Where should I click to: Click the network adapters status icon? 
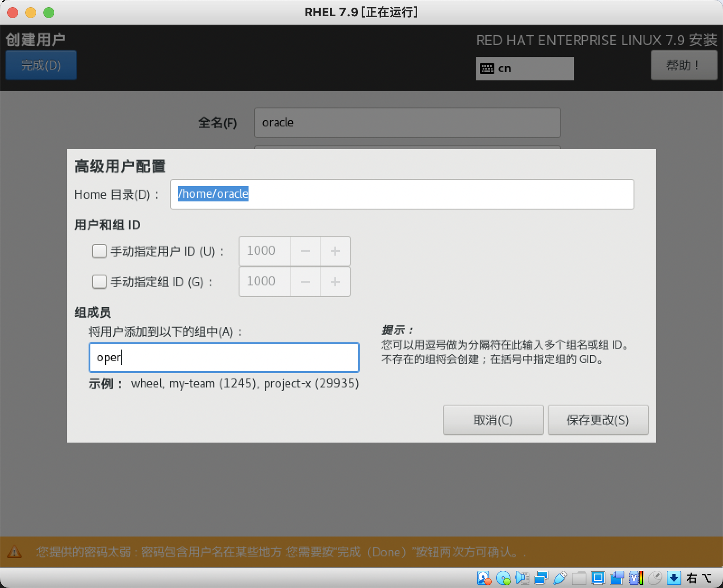541,578
